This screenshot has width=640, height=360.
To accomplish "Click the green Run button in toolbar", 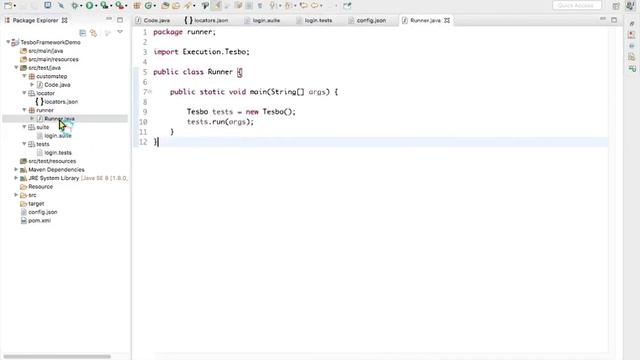I will pos(89,5).
